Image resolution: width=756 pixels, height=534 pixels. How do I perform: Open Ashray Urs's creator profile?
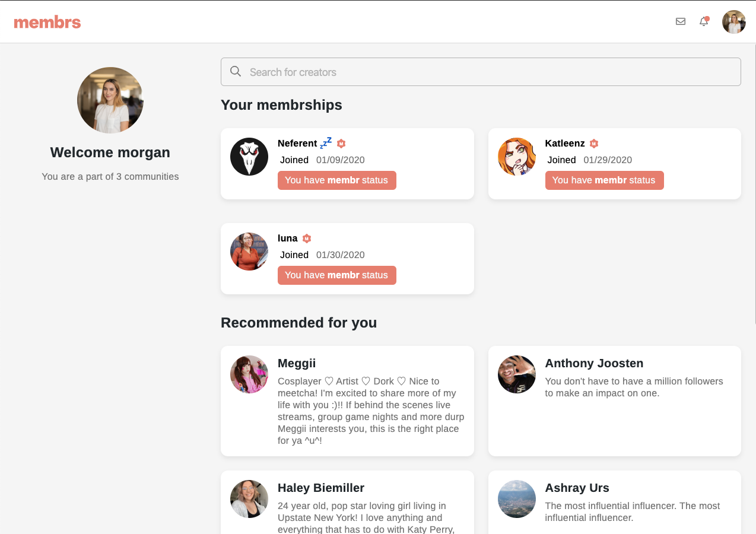[x=577, y=488]
